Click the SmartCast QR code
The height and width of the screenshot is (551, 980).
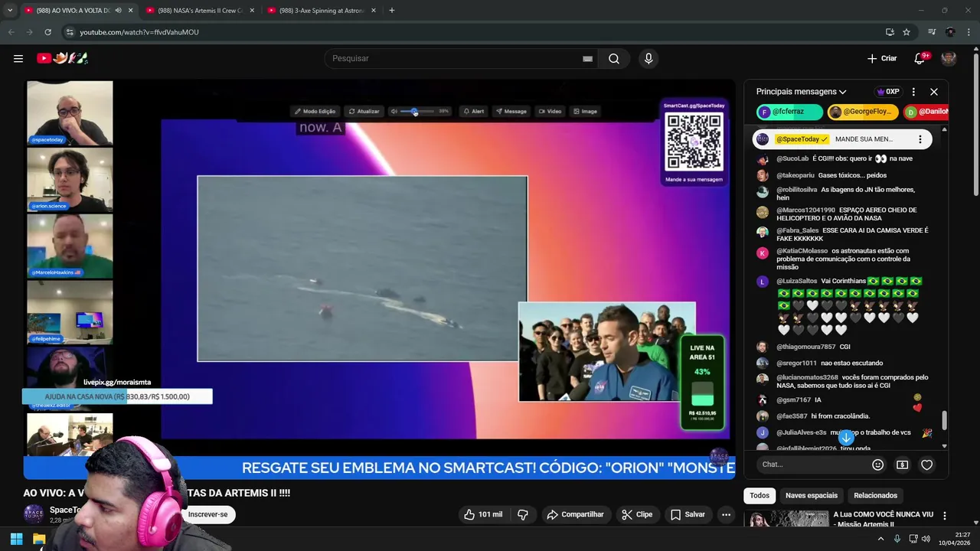694,142
